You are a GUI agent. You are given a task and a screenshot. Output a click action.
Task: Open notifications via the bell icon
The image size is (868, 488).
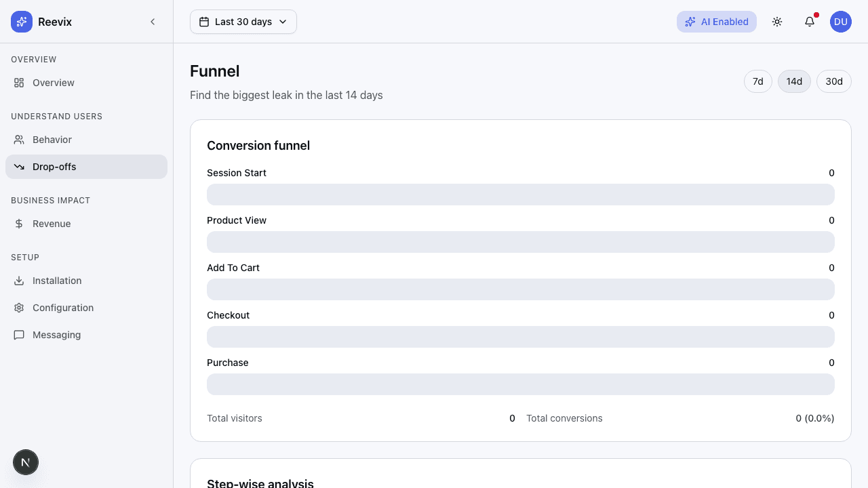click(x=810, y=22)
